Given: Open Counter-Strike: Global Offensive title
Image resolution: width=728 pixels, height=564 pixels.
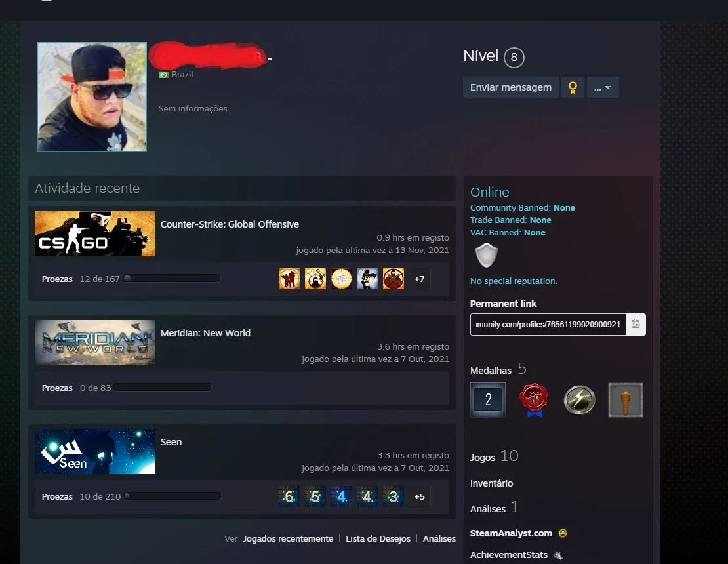Looking at the screenshot, I should tap(230, 224).
